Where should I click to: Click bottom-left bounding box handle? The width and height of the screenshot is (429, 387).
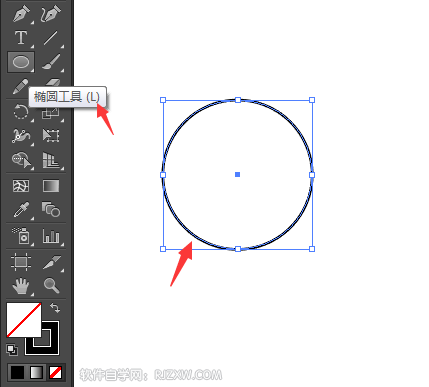[x=163, y=249]
